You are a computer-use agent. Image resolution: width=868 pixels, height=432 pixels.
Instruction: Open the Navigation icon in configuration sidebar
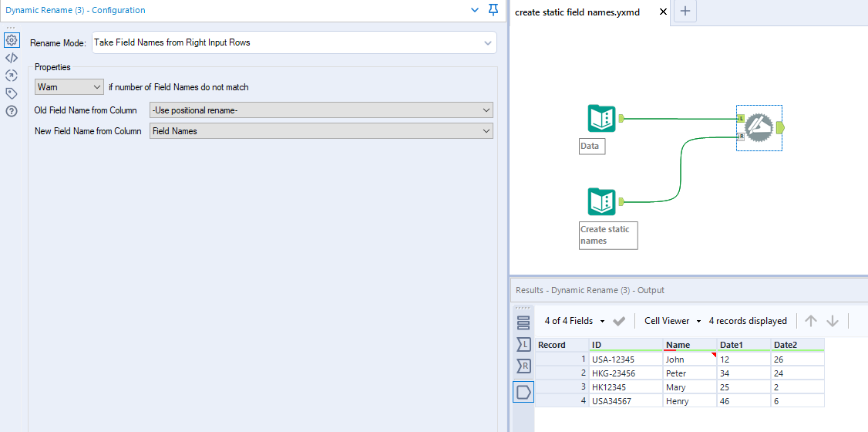pyautogui.click(x=12, y=76)
